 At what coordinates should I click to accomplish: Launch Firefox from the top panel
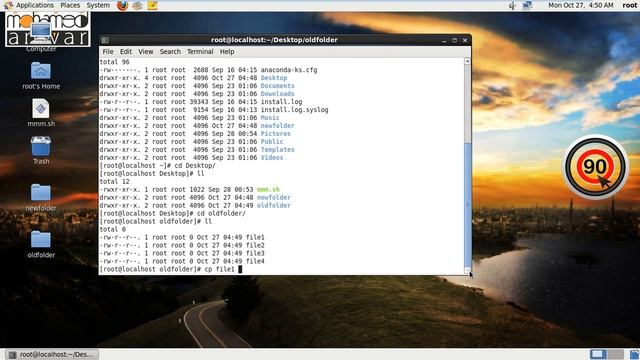tap(122, 5)
